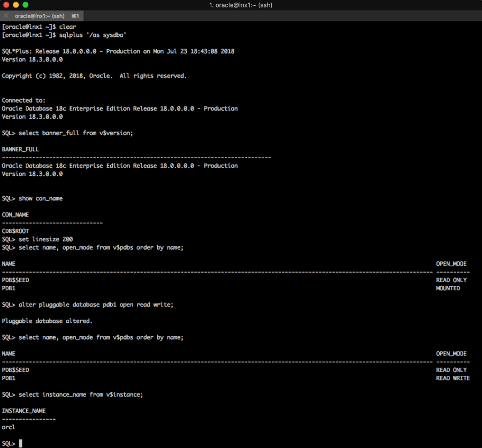Click the READ WRITE value for PDB1
This screenshot has width=482, height=448.
453,378
